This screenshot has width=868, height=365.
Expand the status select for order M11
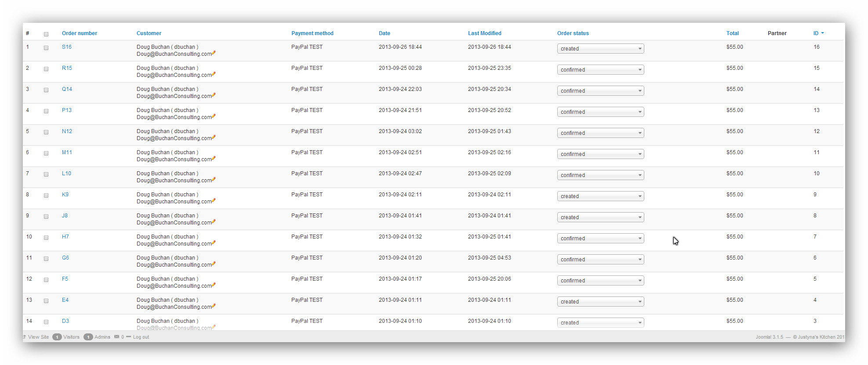click(600, 154)
